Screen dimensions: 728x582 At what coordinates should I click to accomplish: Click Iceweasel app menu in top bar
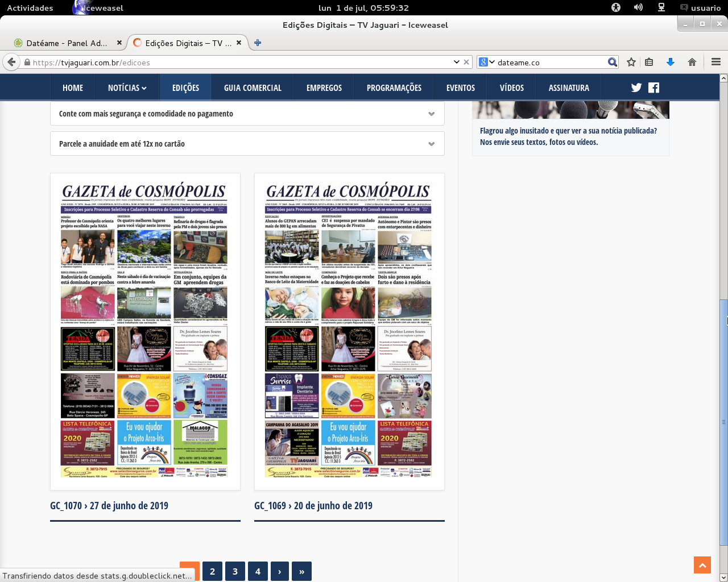pos(98,8)
